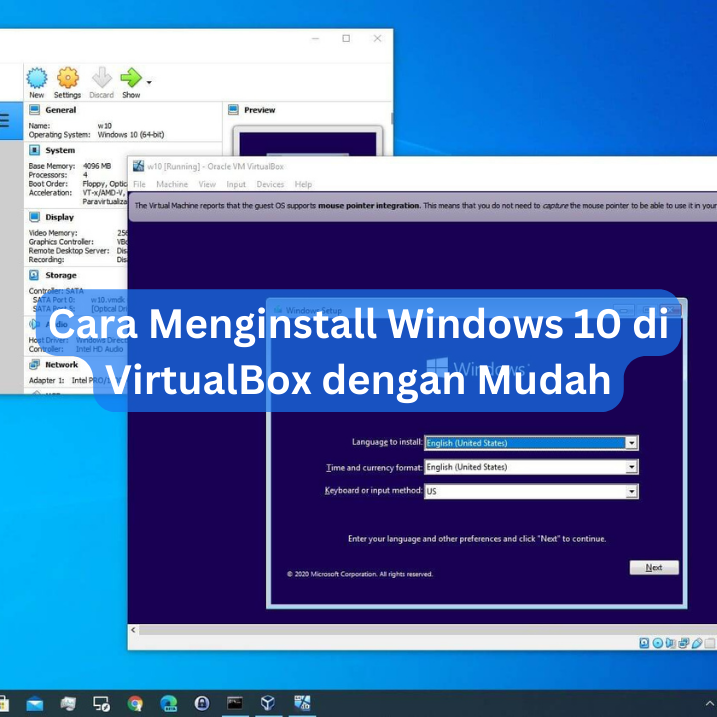The height and width of the screenshot is (717, 717).
Task: Open the Command Prompt taskbar icon
Action: (x=235, y=703)
